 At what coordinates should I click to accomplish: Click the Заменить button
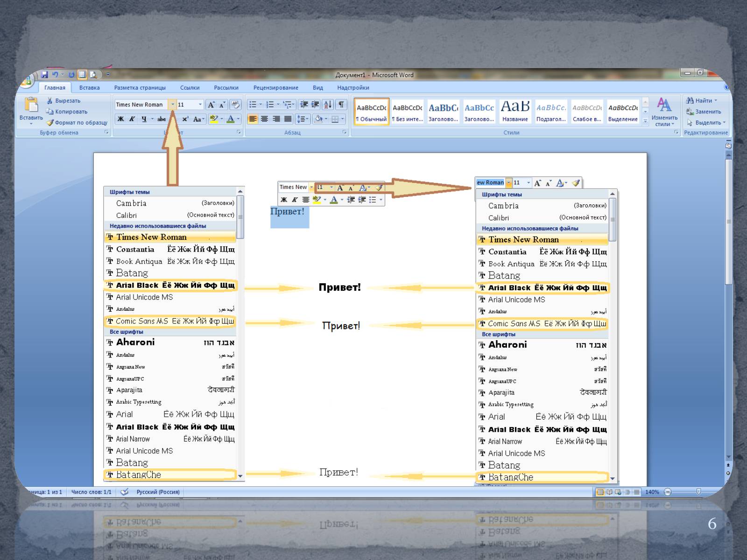pyautogui.click(x=704, y=112)
